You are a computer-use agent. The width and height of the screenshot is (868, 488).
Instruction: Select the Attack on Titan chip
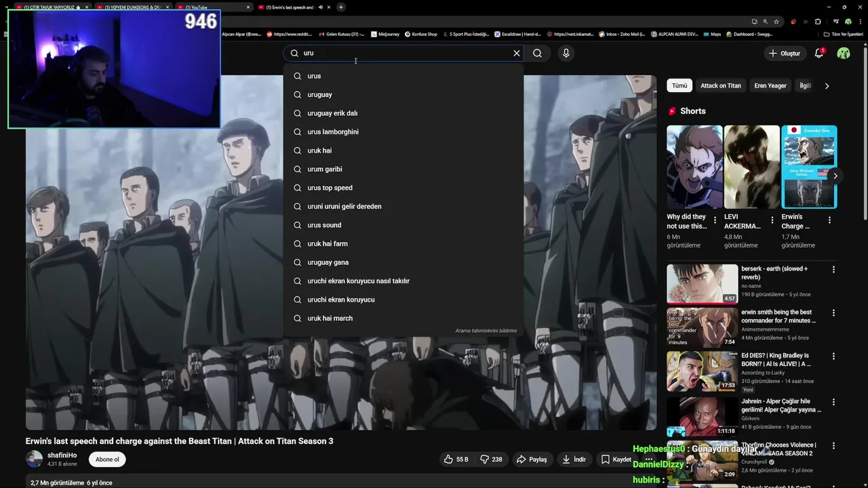[720, 85]
